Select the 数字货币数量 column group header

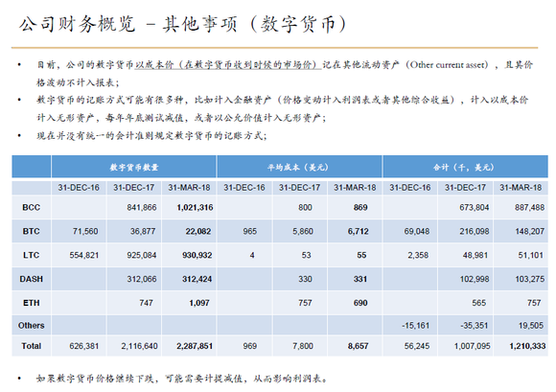pyautogui.click(x=133, y=167)
